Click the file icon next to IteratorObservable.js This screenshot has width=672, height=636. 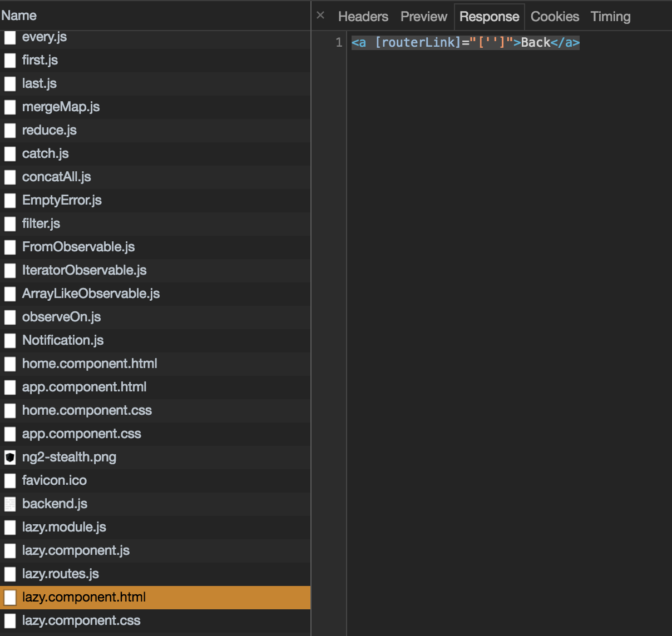pyautogui.click(x=10, y=271)
